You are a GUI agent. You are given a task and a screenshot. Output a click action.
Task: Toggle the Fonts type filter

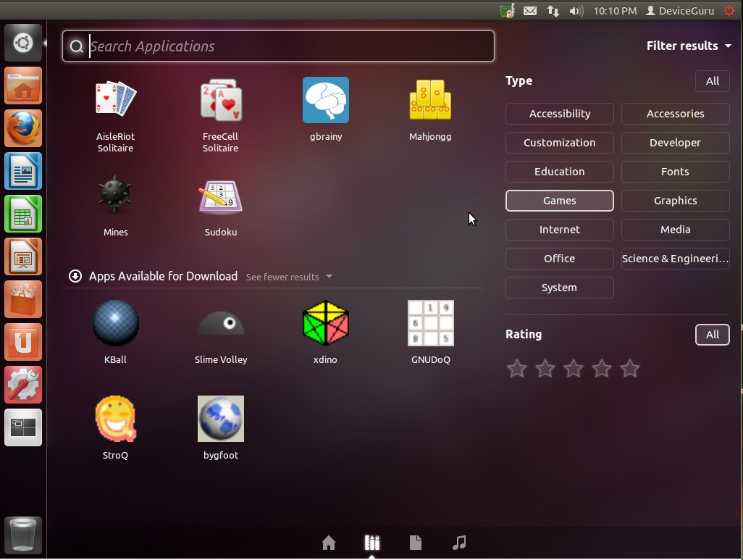point(675,172)
